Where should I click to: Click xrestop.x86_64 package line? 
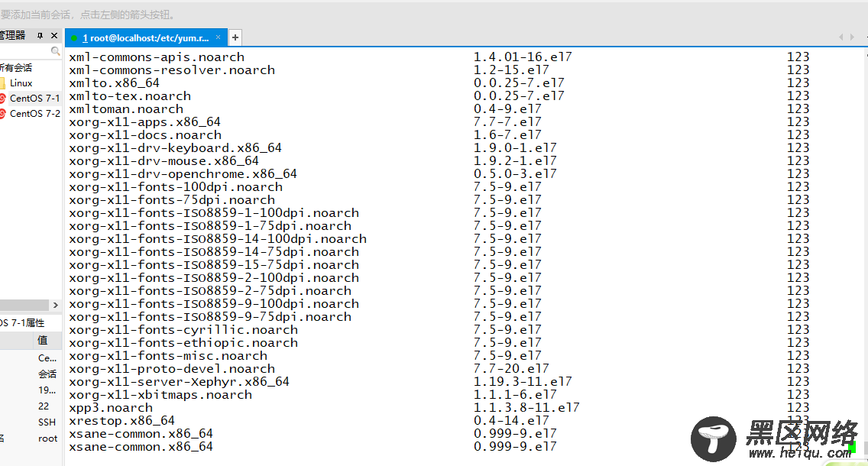121,421
